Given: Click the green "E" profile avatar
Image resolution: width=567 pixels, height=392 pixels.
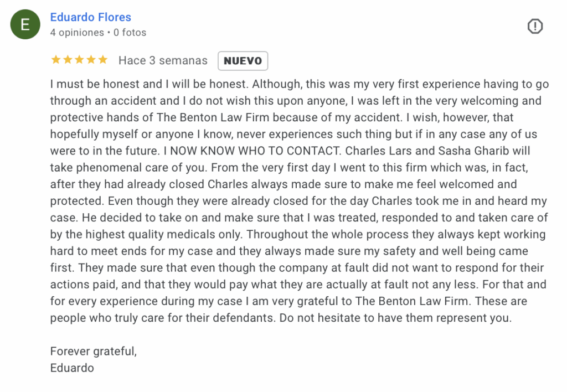Looking at the screenshot, I should pyautogui.click(x=25, y=24).
